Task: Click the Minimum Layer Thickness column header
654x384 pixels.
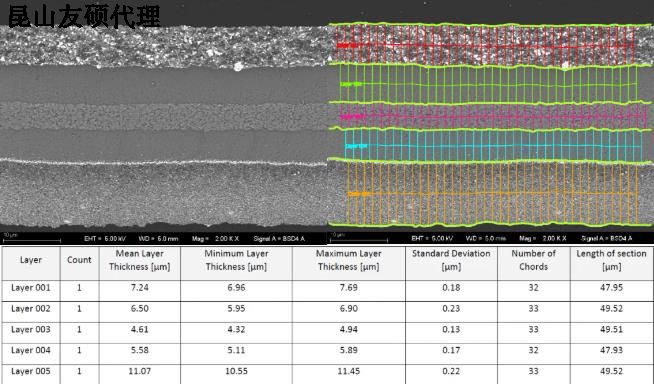Action: coord(236,260)
